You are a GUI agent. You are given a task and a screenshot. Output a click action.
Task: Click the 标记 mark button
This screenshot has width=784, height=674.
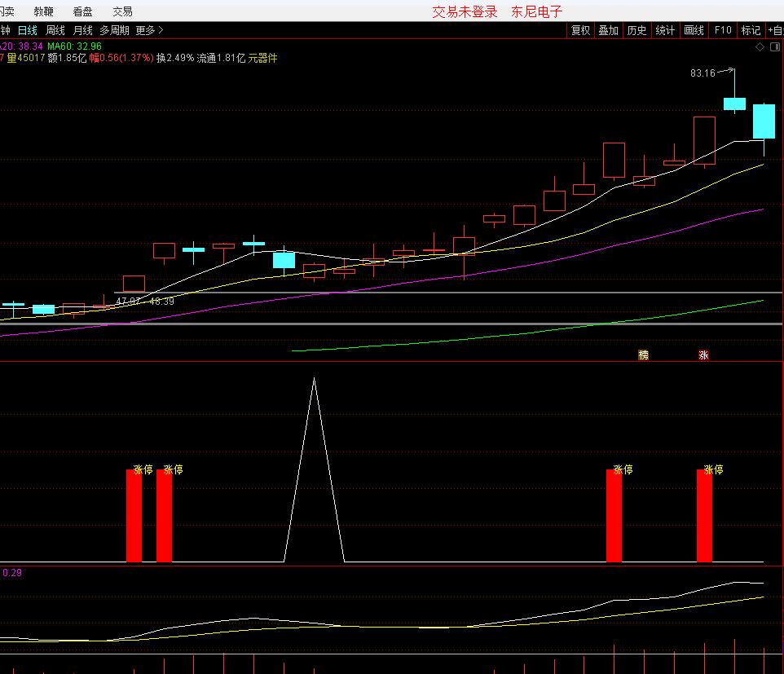pyautogui.click(x=751, y=30)
